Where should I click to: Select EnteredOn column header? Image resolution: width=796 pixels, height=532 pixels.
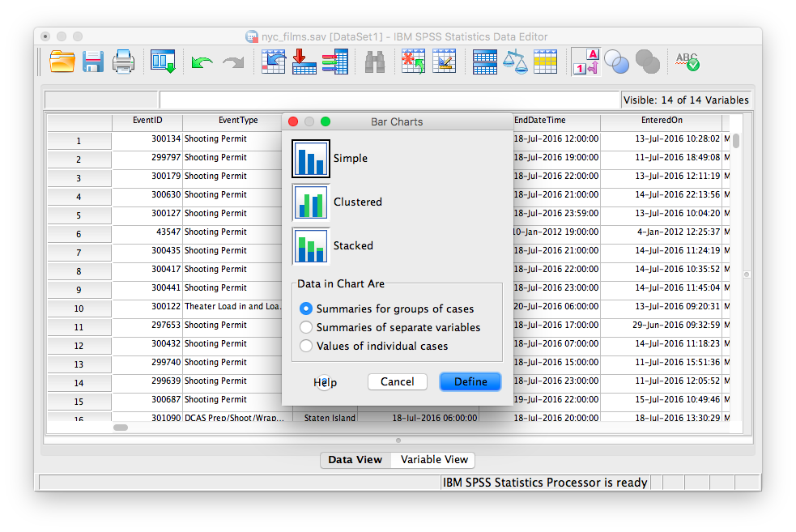pos(662,121)
